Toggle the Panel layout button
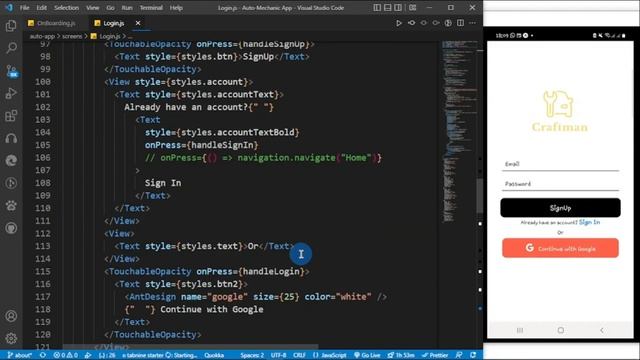The width and height of the screenshot is (640, 360). click(x=387, y=8)
